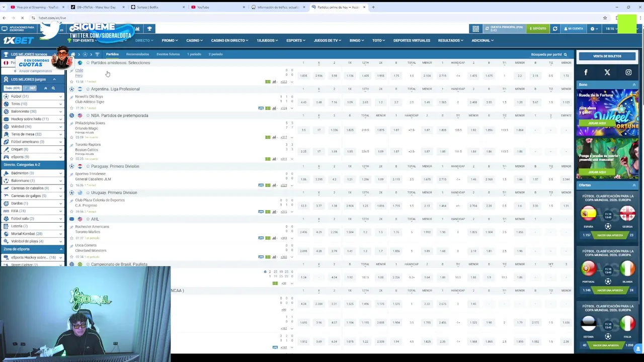Screen dimensions: 644x362
Task: Collapse the Zona de eSports section
Action: tap(61, 249)
